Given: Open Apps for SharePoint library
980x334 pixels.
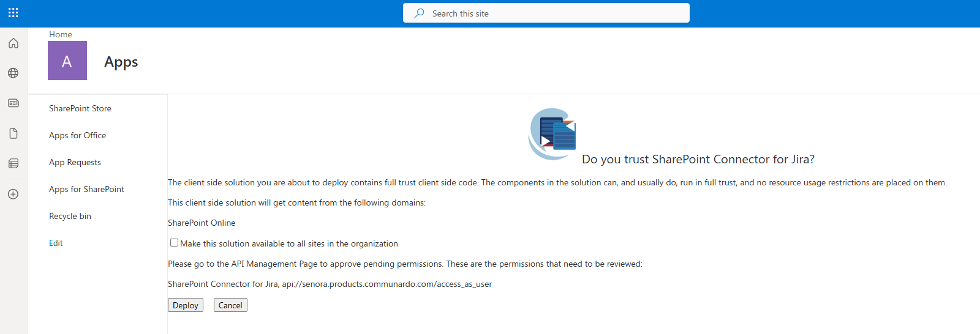Looking at the screenshot, I should point(86,189).
